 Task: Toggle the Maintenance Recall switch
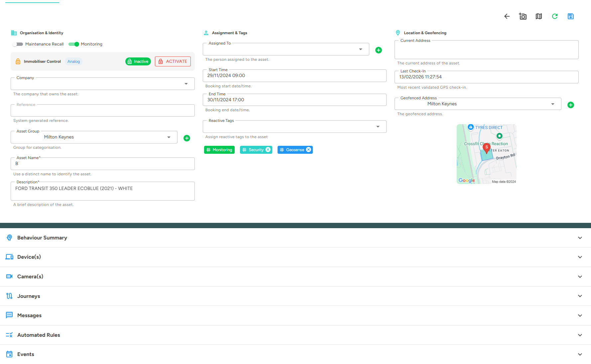tap(18, 44)
